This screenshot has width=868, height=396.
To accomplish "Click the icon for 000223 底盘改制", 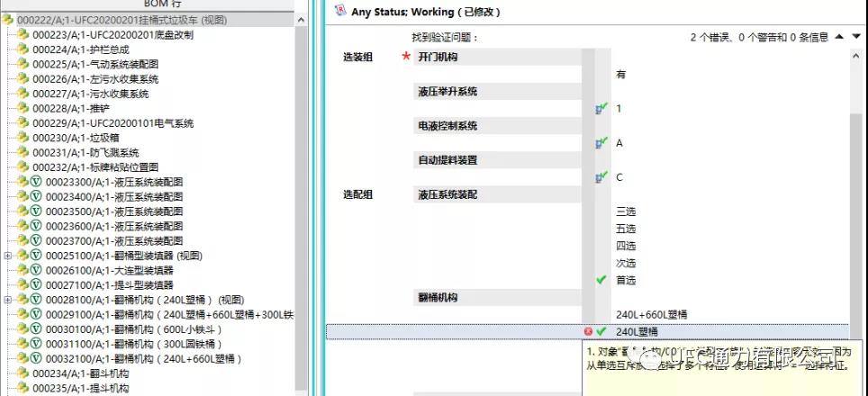I will pos(23,35).
